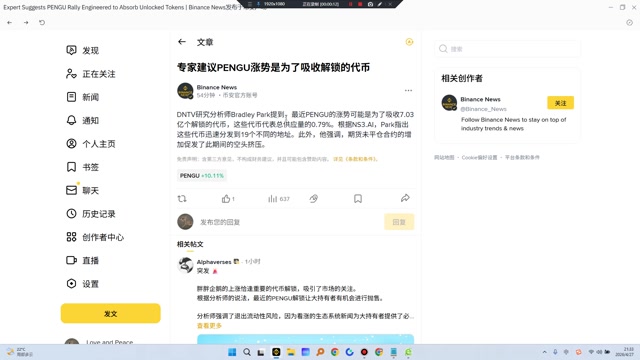The width and height of the screenshot is (640, 360).
Task: Click the recorder microphone icon
Action: click(258, 4)
